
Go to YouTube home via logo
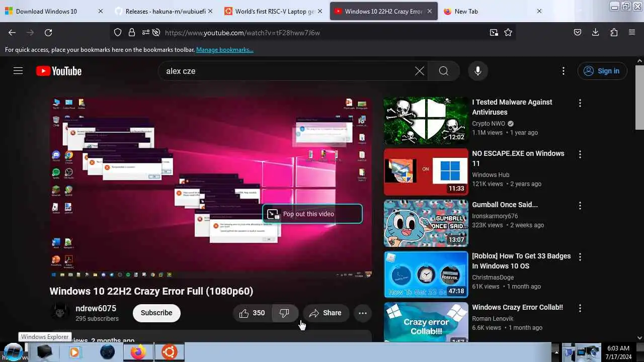coord(59,71)
